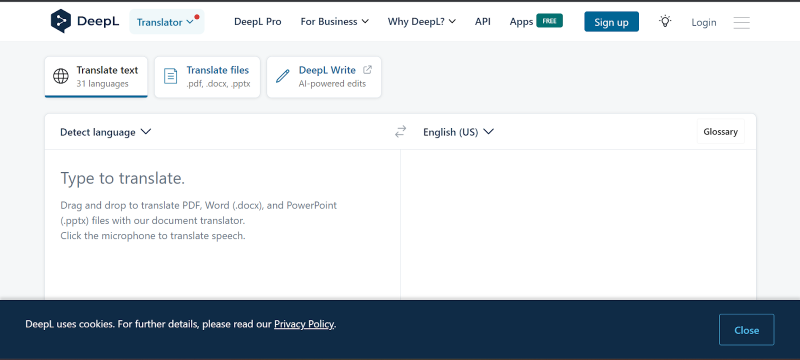This screenshot has height=360, width=800.
Task: Go to DeepL Pro in navigation
Action: [x=258, y=21]
